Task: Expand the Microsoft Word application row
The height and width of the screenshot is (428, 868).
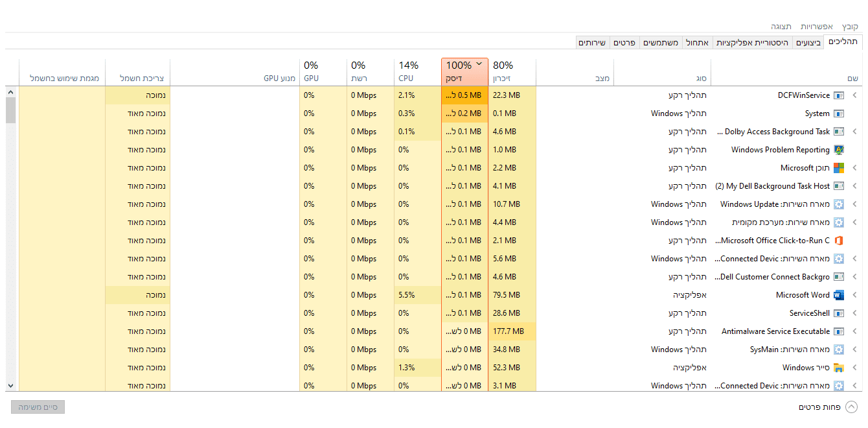Action: coord(854,295)
